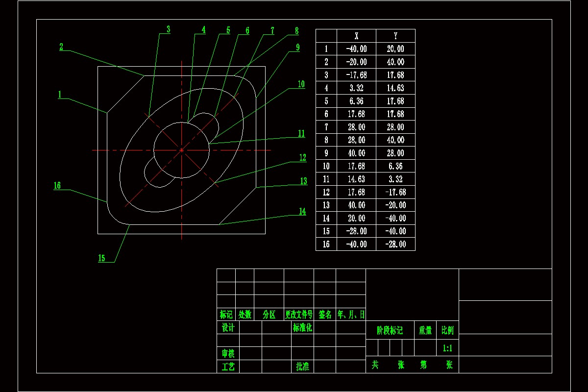This screenshot has width=588, height=392.
Task: Select the 批准 label in title block
Action: 303,367
